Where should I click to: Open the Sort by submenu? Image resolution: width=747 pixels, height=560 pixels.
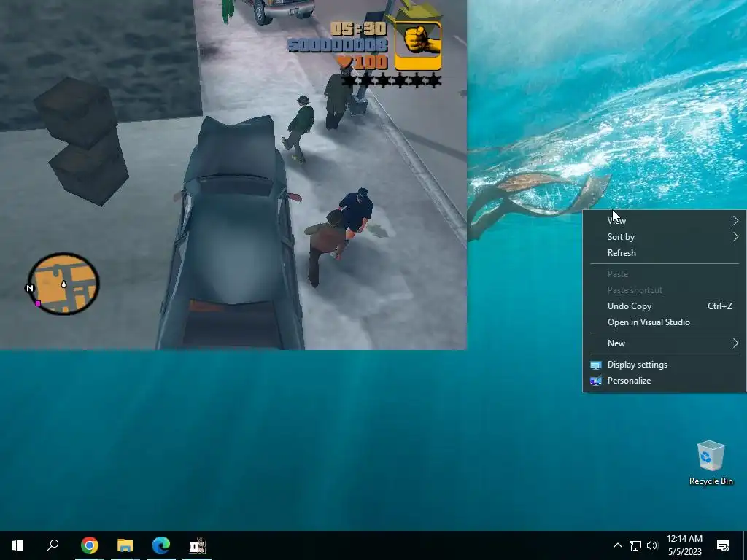tap(665, 237)
